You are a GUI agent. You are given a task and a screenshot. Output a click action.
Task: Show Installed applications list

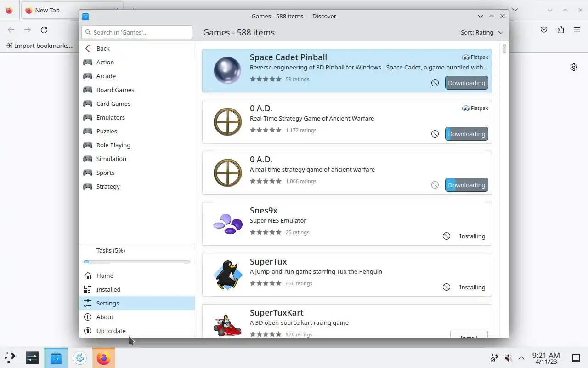[x=137, y=289]
